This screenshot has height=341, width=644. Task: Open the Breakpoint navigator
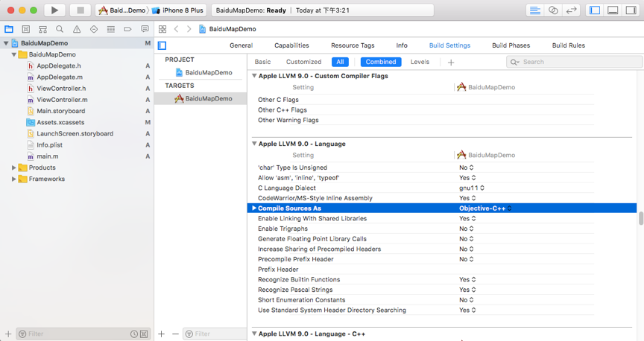click(x=127, y=29)
